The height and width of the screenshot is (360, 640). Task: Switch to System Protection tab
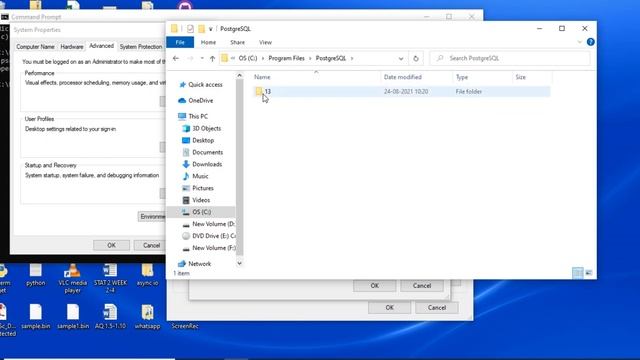140,47
